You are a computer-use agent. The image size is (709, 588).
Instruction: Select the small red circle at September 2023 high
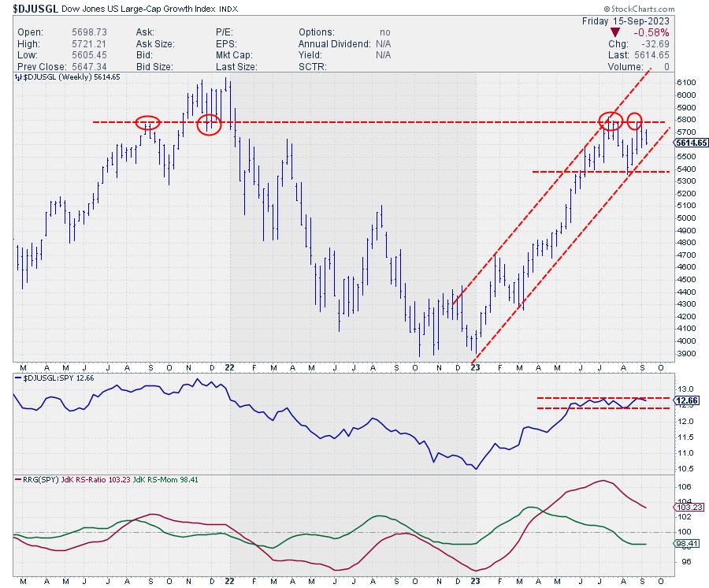coord(636,121)
